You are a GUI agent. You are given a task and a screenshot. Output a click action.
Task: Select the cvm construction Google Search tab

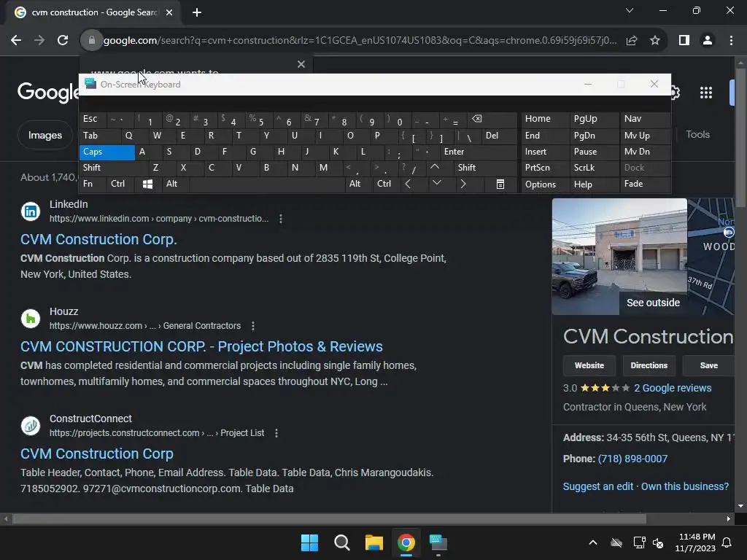tap(94, 12)
